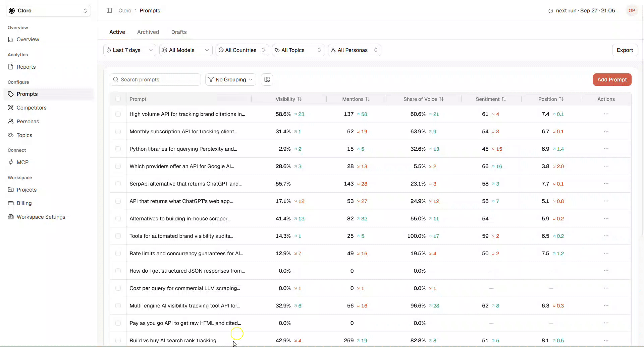This screenshot has width=644, height=347.
Task: Click the Cloro breadcrumb link
Action: [x=125, y=10]
